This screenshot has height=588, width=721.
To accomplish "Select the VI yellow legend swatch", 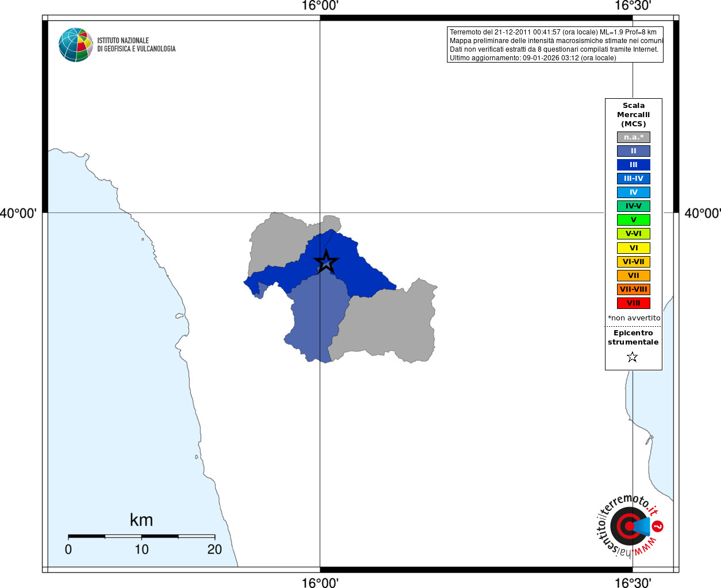I will (x=634, y=248).
